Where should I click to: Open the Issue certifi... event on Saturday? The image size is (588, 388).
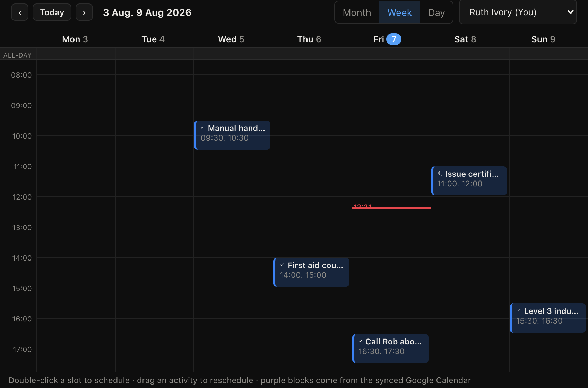coord(469,181)
